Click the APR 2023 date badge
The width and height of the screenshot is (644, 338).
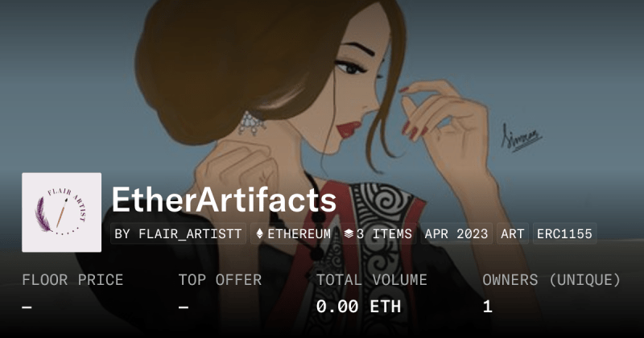coord(456,234)
